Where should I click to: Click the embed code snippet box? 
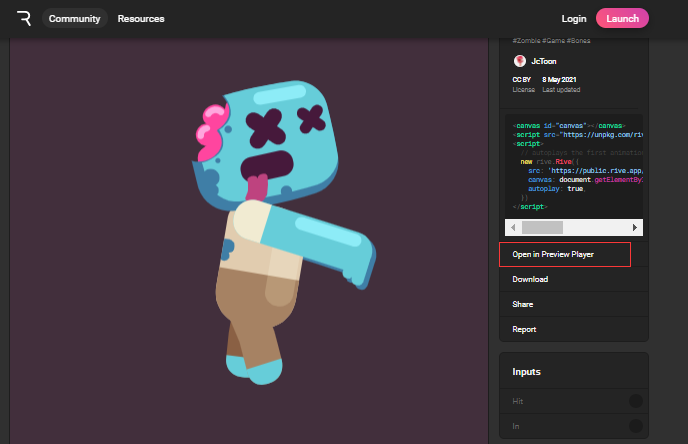coord(574,166)
